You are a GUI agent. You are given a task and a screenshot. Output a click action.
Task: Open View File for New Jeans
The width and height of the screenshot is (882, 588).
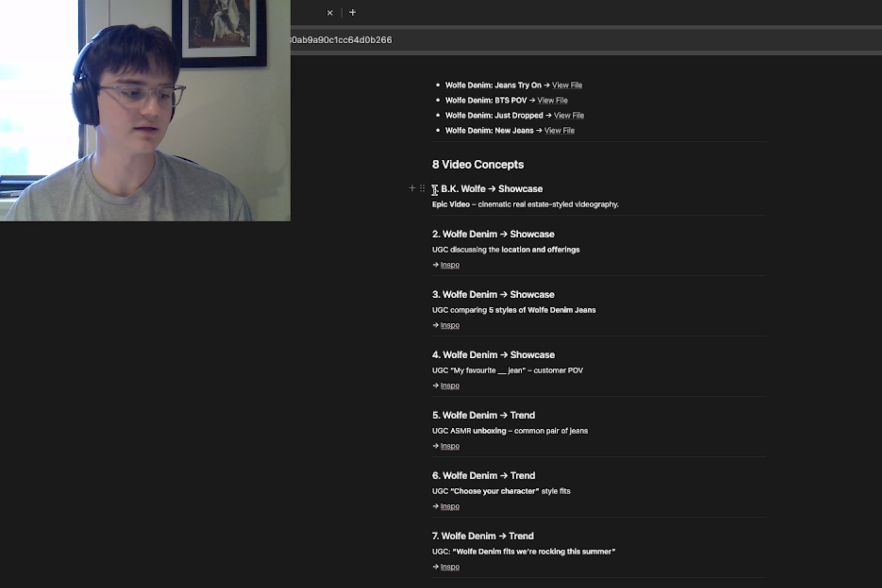click(559, 131)
